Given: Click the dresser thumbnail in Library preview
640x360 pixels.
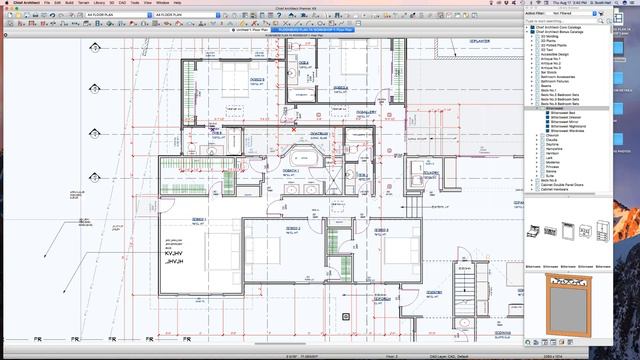Looking at the screenshot, I should point(550,231).
